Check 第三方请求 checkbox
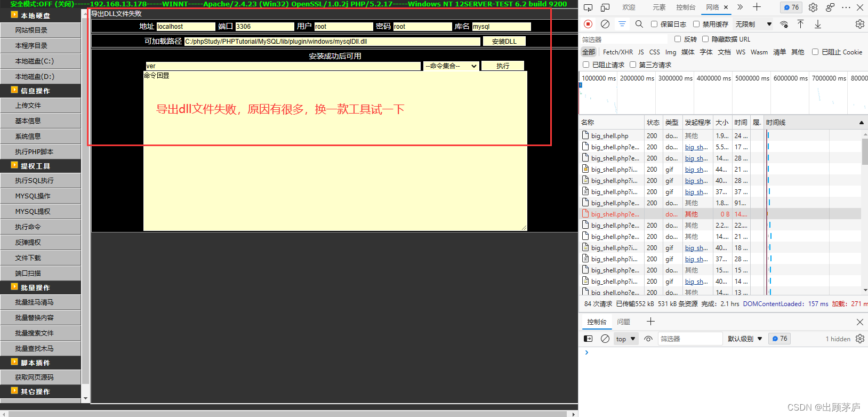Image resolution: width=868 pixels, height=417 pixels. click(x=633, y=65)
